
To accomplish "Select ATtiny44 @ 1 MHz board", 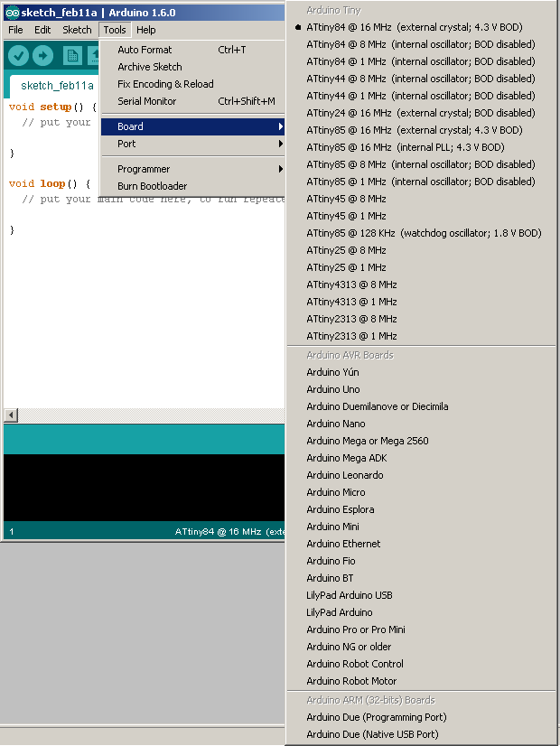I will [421, 96].
